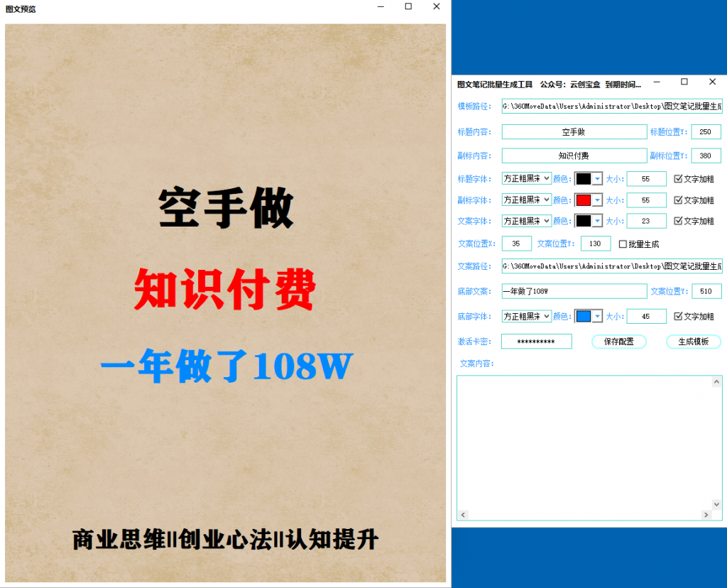Click inside the 标题内容 field showing 空手做
This screenshot has width=727, height=588.
point(574,131)
